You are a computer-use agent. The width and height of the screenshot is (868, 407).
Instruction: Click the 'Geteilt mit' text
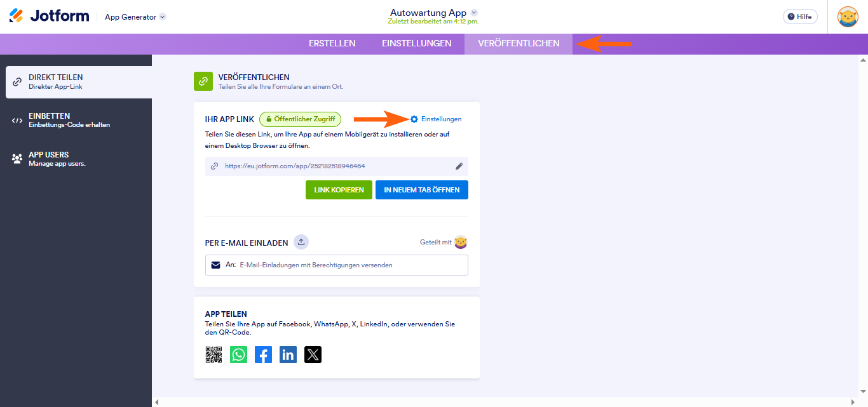tap(436, 242)
